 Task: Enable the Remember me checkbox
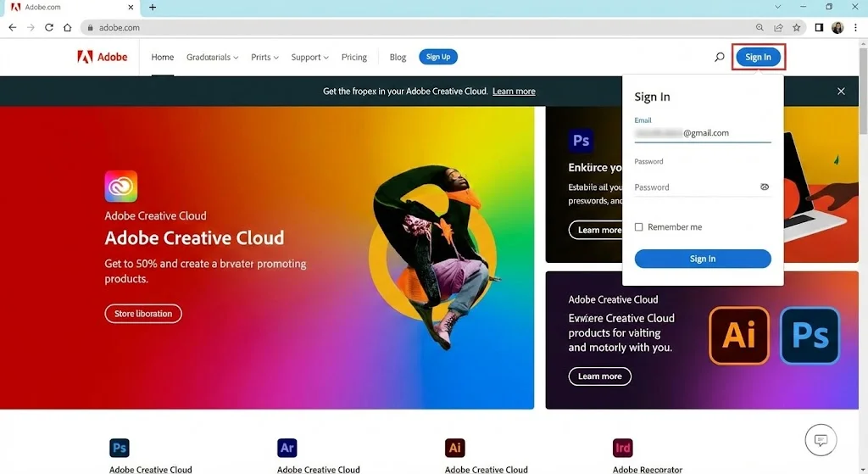(639, 227)
